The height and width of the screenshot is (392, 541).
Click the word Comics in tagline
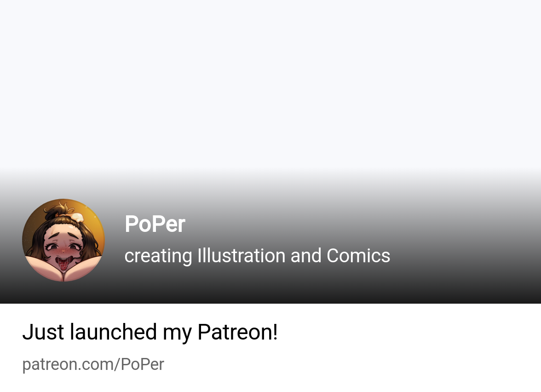(358, 256)
